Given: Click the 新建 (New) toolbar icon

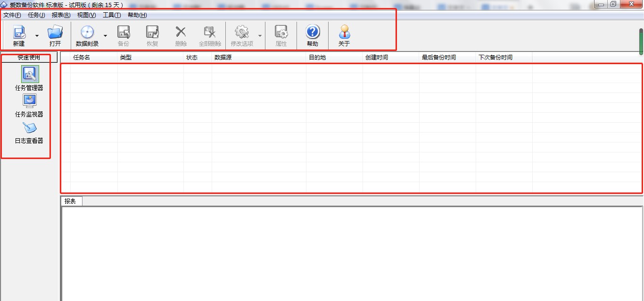Looking at the screenshot, I should (19, 32).
